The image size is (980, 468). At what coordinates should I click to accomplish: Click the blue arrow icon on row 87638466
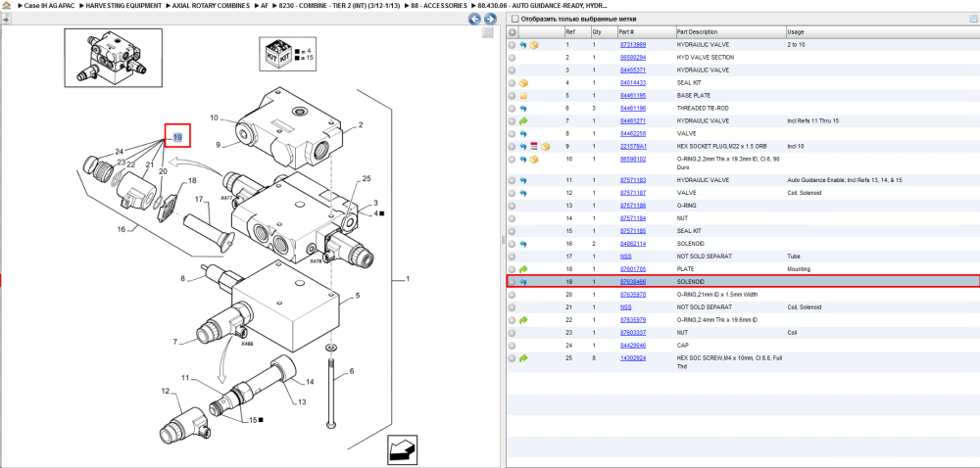tap(523, 282)
